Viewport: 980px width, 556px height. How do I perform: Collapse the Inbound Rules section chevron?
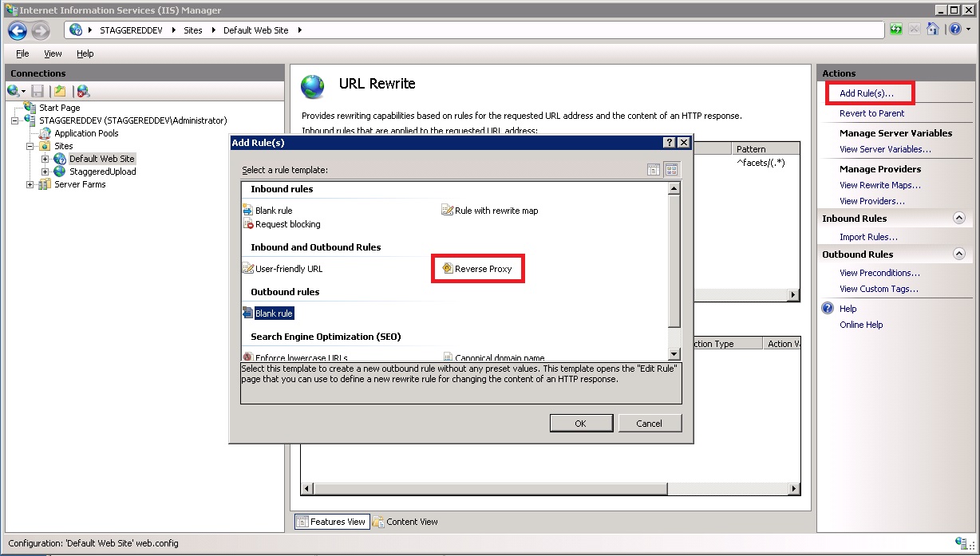[959, 219]
